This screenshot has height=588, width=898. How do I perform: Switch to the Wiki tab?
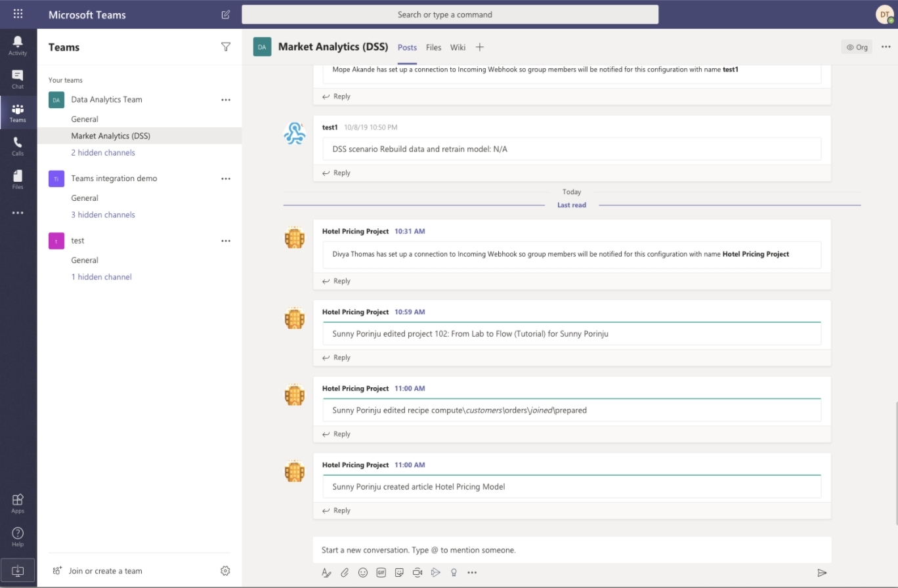coord(458,47)
